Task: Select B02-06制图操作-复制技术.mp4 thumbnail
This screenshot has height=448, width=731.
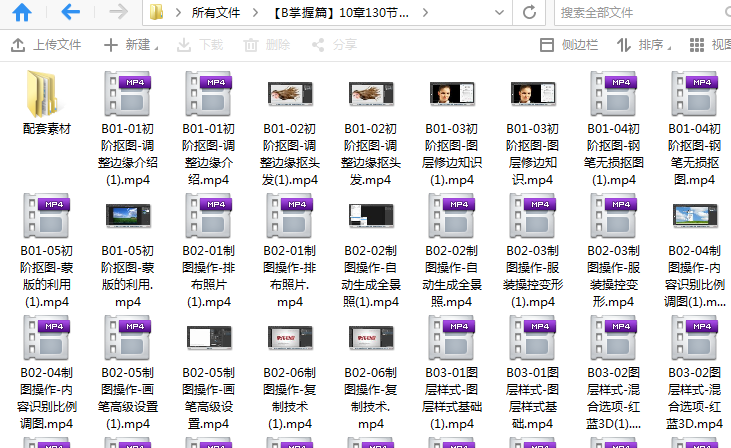Action: click(371, 338)
